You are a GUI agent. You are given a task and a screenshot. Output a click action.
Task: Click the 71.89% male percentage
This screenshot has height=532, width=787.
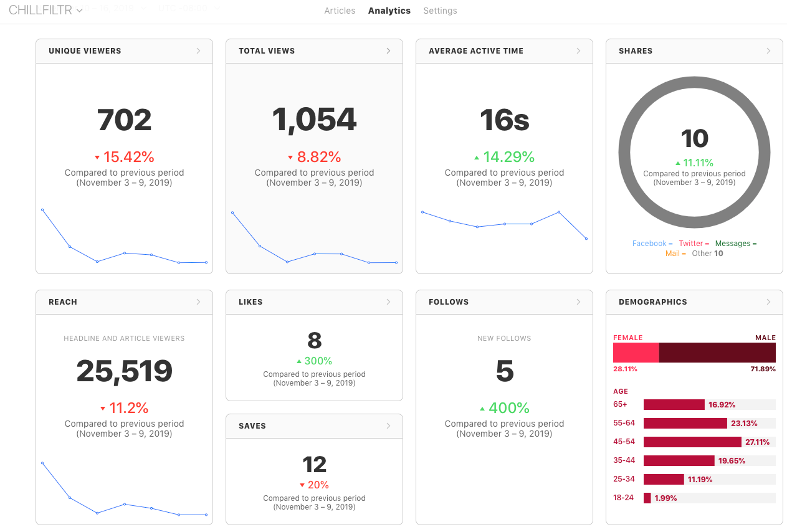click(763, 369)
